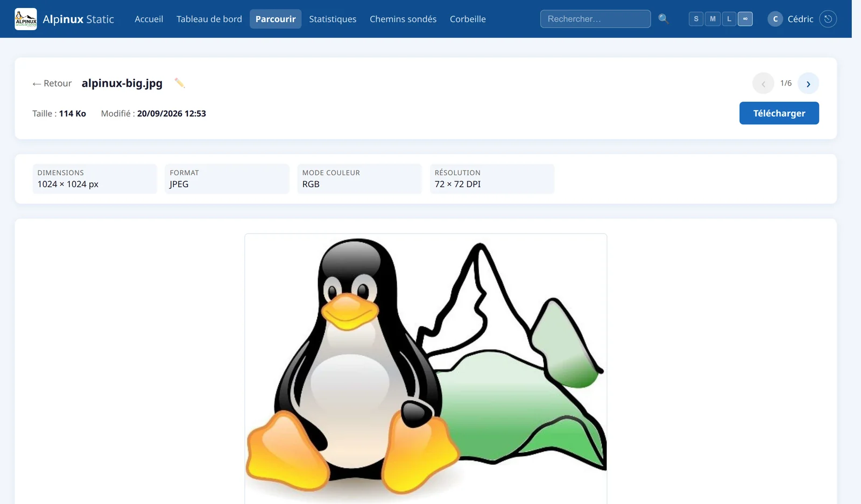Select the M width toggle
Screen dimensions: 861x504
pos(712,19)
